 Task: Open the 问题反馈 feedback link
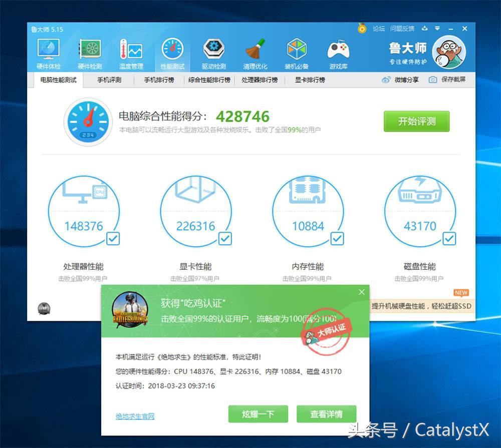(402, 29)
